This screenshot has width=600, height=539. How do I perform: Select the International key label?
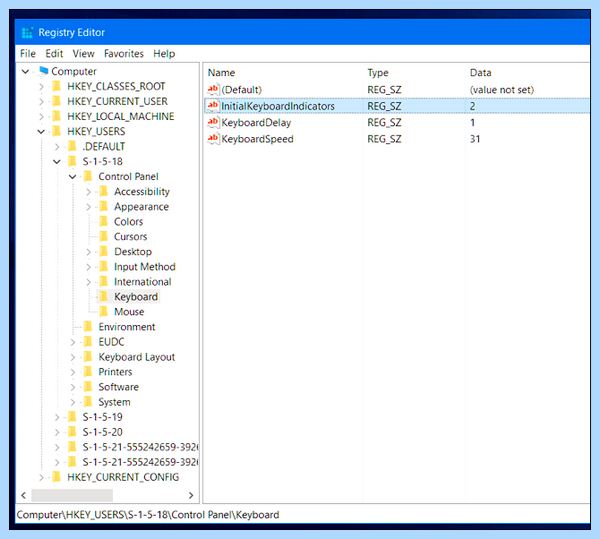pyautogui.click(x=142, y=282)
